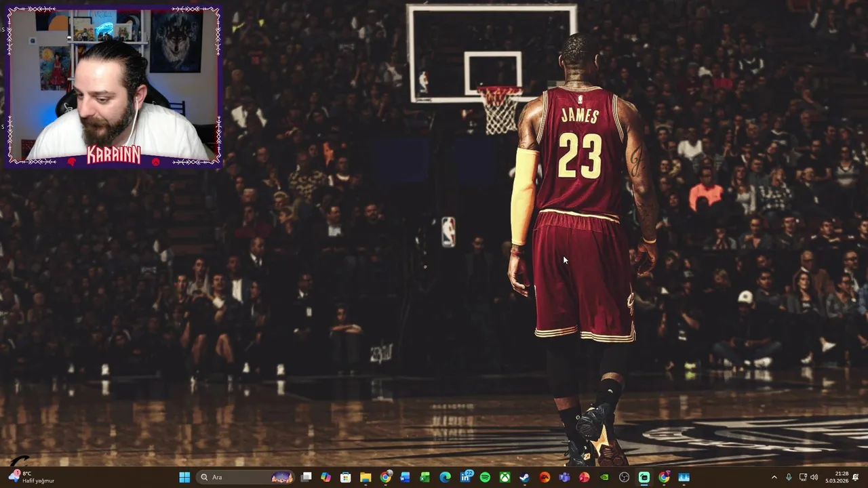Expand hidden system tray icons
The width and height of the screenshot is (868, 488).
[x=774, y=477]
